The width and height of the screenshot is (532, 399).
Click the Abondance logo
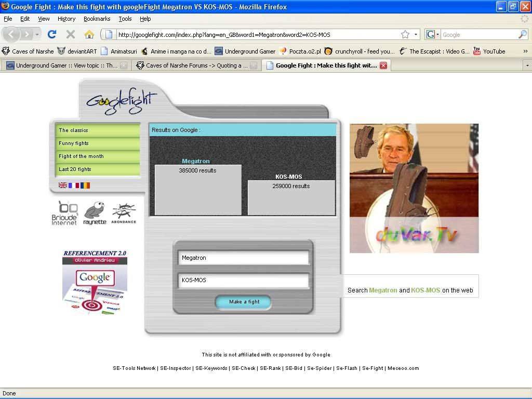(x=124, y=213)
